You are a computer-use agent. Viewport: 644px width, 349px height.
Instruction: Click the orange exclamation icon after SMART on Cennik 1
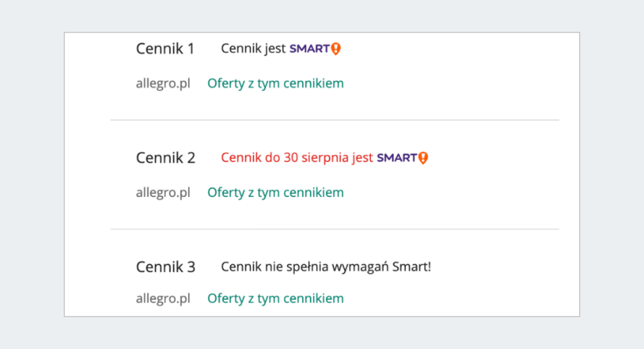(x=336, y=48)
